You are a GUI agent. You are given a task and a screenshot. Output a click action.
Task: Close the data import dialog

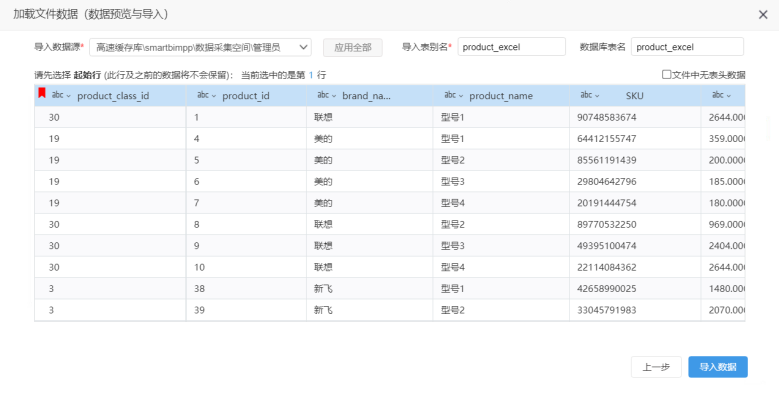[763, 15]
